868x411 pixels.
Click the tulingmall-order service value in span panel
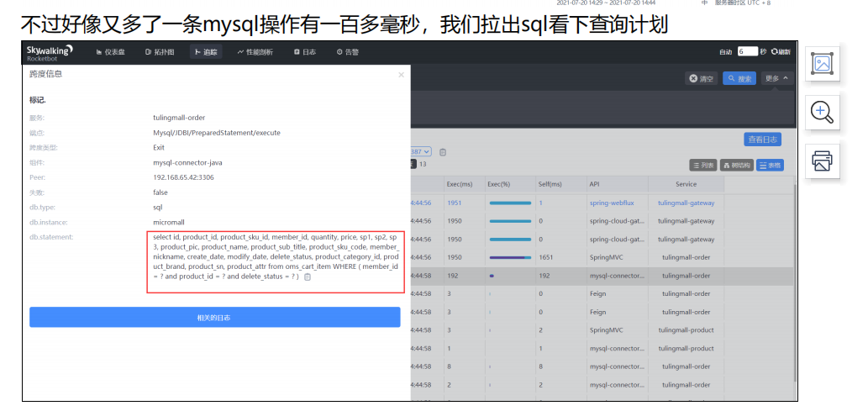click(179, 118)
